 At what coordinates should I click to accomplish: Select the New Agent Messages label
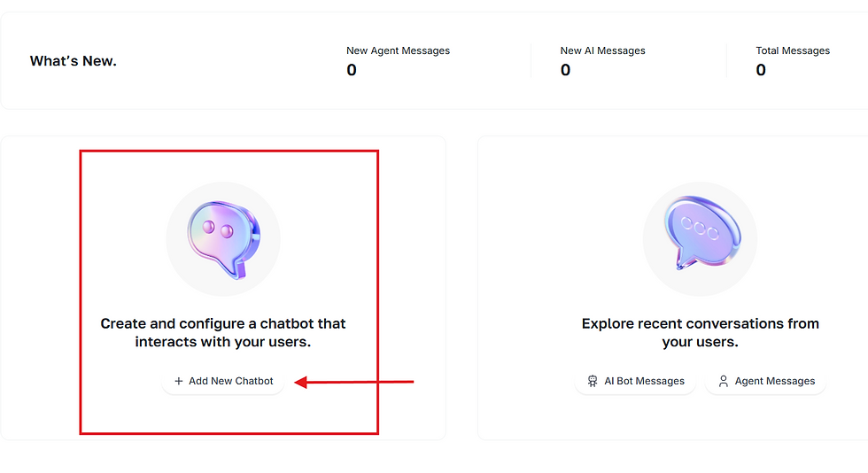coord(398,50)
